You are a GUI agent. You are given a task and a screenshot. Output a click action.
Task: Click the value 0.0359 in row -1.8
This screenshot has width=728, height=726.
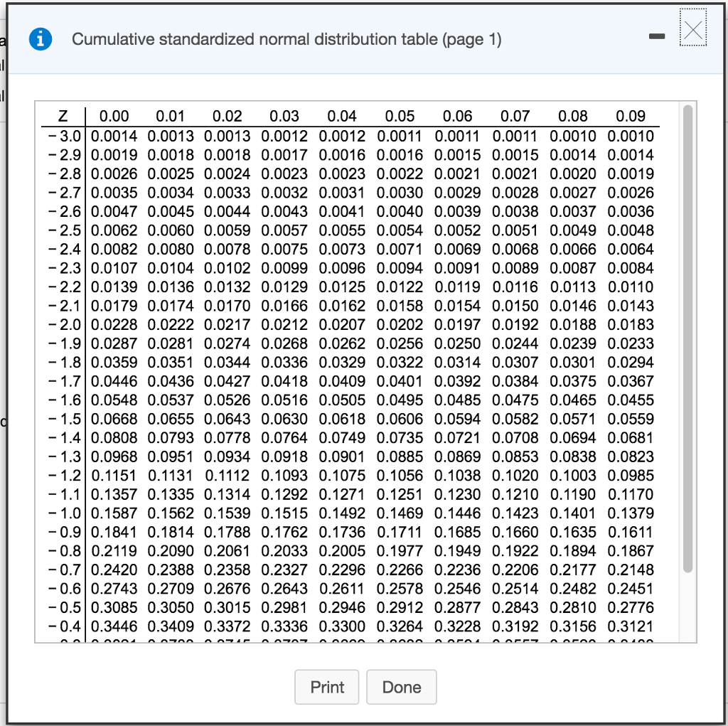114,362
